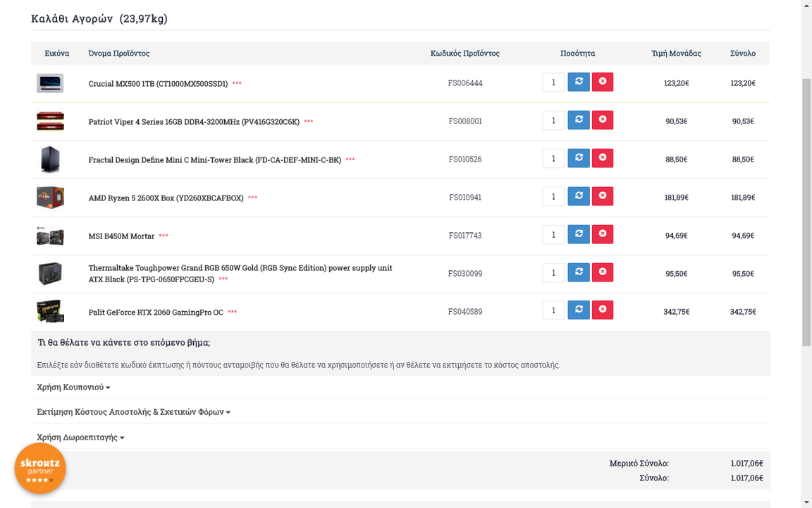
Task: Edit quantity field for AMD Ryzen 5
Action: (553, 196)
